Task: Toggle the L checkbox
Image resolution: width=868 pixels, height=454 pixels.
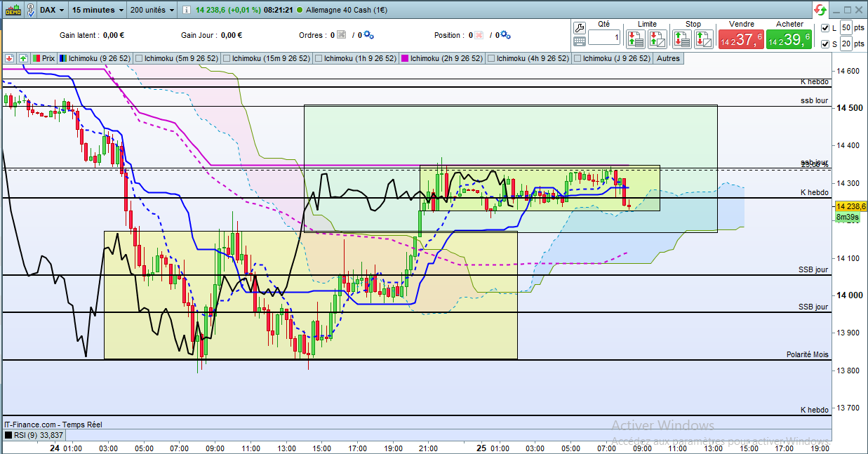Action: tap(825, 28)
